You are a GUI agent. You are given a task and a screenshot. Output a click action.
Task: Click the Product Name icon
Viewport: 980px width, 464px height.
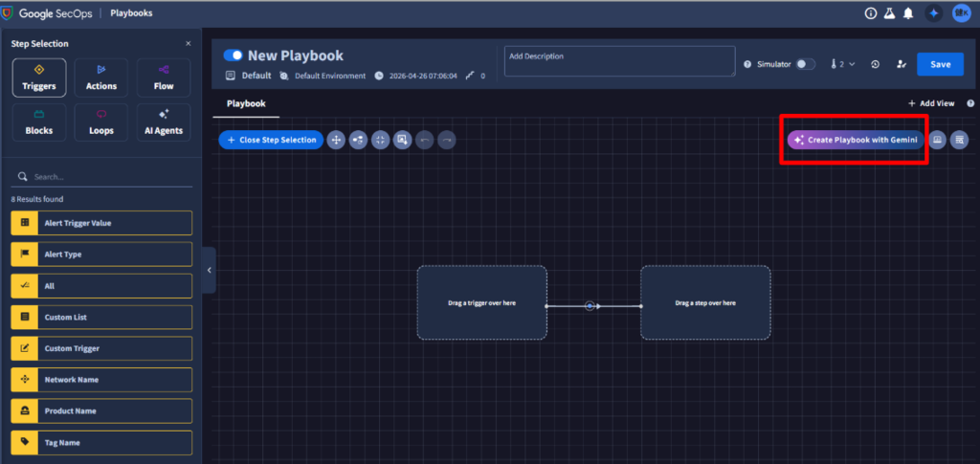coord(25,410)
